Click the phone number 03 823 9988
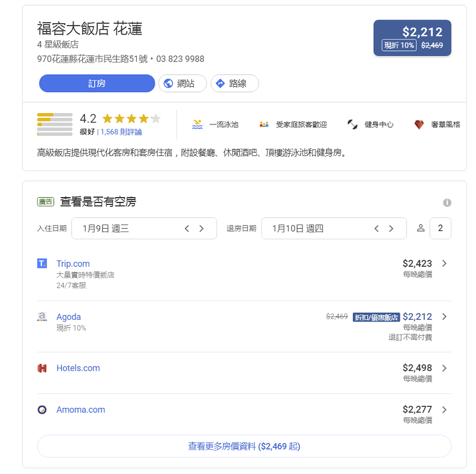The height and width of the screenshot is (474, 476). click(180, 58)
